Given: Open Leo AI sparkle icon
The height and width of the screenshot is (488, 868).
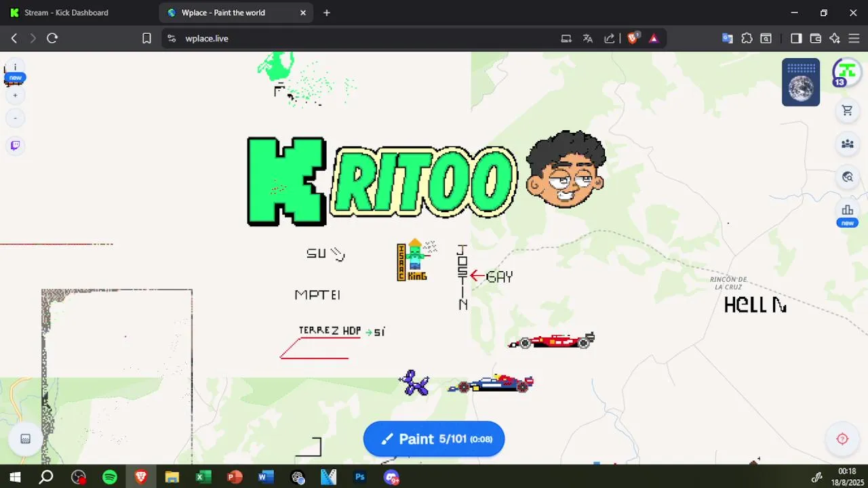Looking at the screenshot, I should click(835, 39).
